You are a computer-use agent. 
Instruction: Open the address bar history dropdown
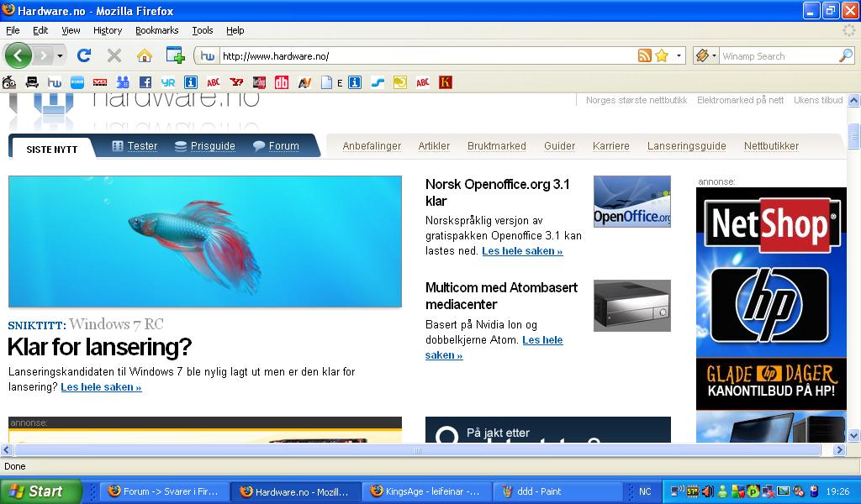(x=679, y=55)
